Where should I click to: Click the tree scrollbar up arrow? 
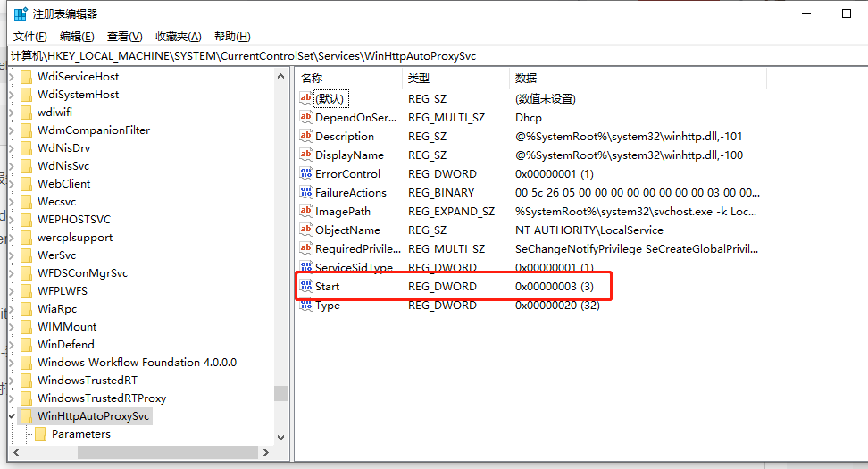click(280, 77)
